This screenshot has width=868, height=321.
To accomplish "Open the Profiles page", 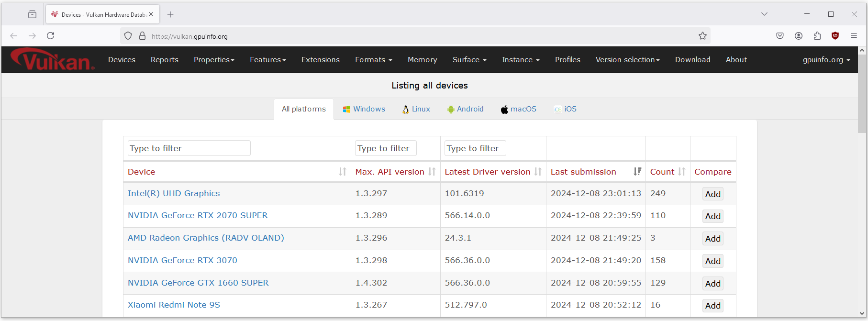I will 568,60.
